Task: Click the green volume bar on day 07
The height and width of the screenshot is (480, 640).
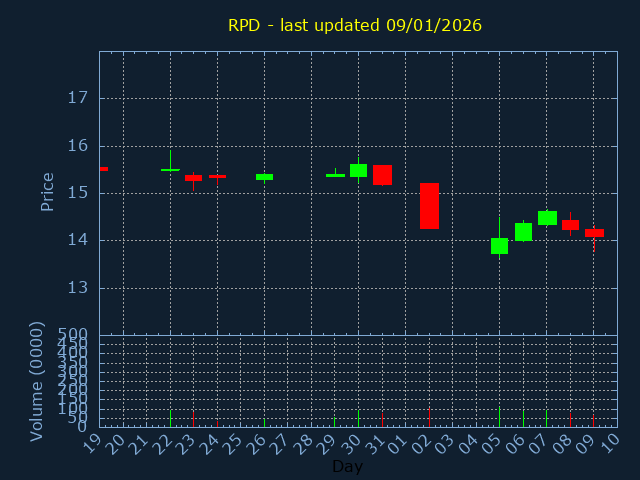Action: point(547,418)
